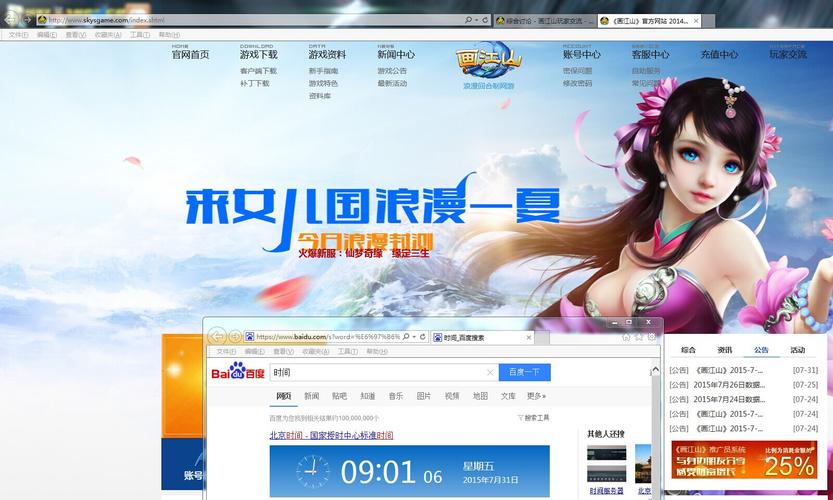
Task: Close the 《画江山》官方网站 tab
Action: (696, 21)
